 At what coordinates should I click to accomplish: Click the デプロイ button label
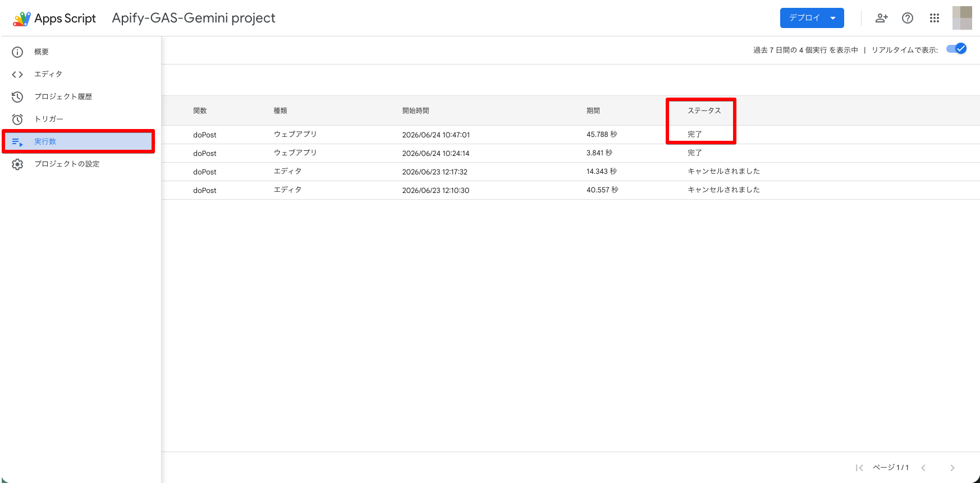804,18
